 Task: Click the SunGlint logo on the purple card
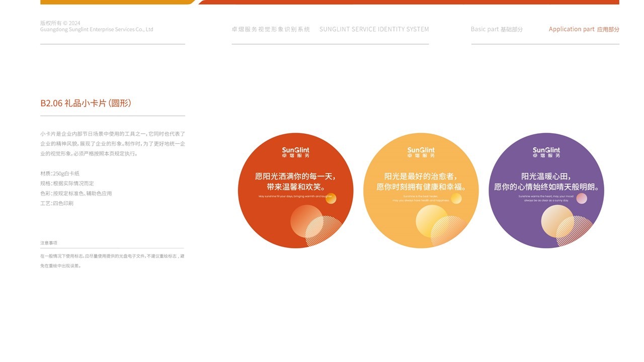pyautogui.click(x=546, y=151)
